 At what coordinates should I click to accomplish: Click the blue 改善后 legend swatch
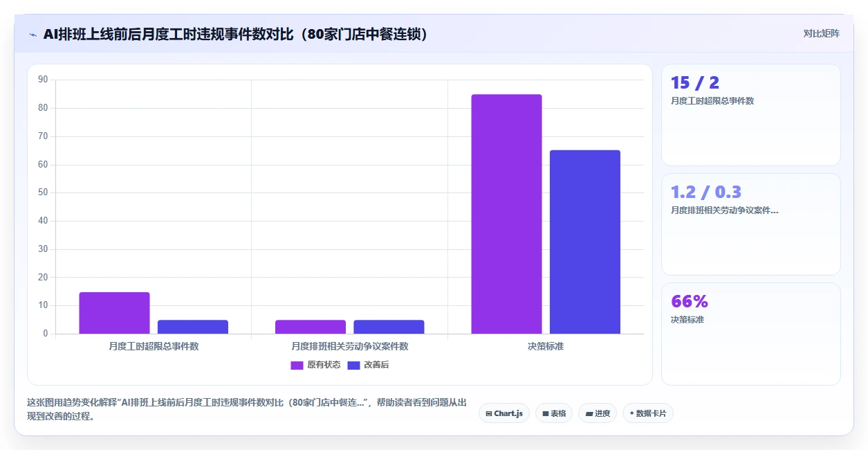(x=353, y=366)
